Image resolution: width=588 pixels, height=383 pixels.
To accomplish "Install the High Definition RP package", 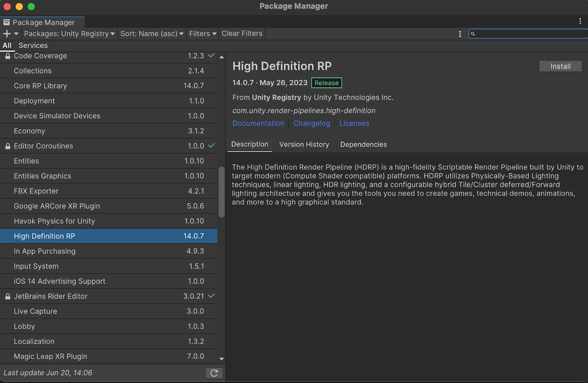I will [x=560, y=66].
